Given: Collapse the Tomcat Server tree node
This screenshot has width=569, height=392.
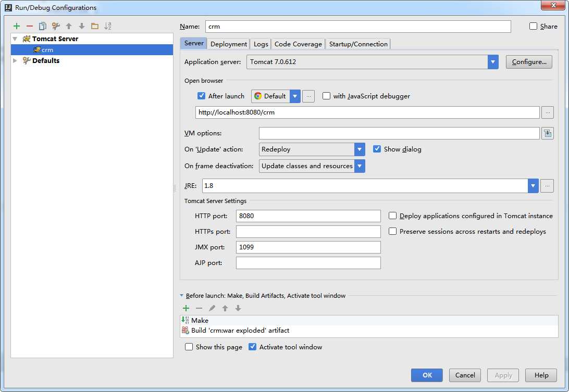Looking at the screenshot, I should pos(15,39).
